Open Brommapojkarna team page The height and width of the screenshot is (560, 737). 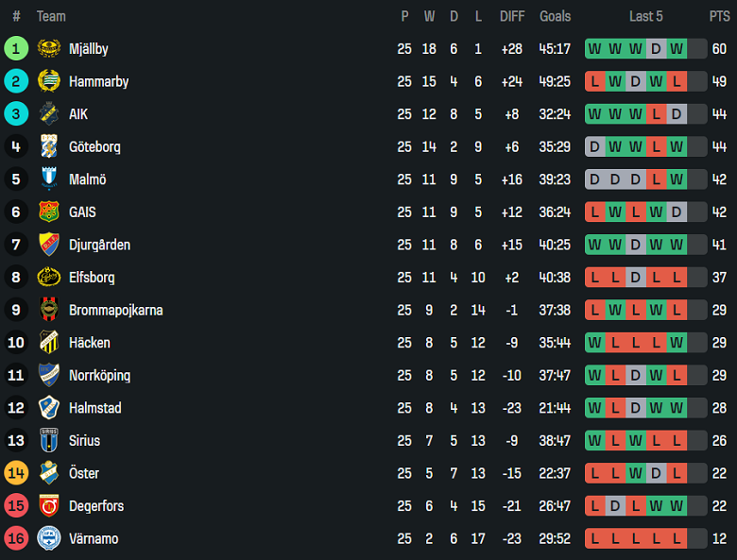point(115,310)
